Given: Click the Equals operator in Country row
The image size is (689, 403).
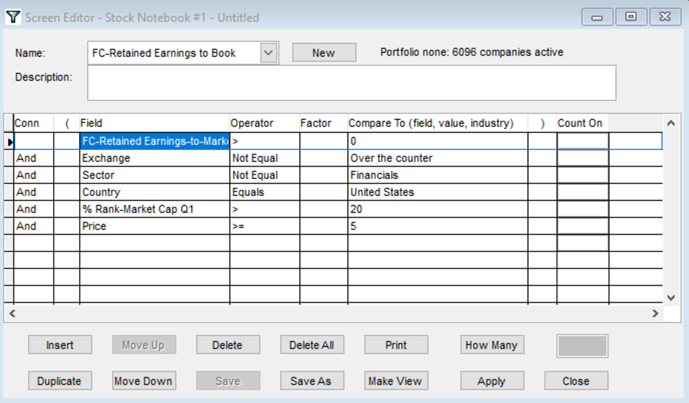Looking at the screenshot, I should (x=265, y=192).
